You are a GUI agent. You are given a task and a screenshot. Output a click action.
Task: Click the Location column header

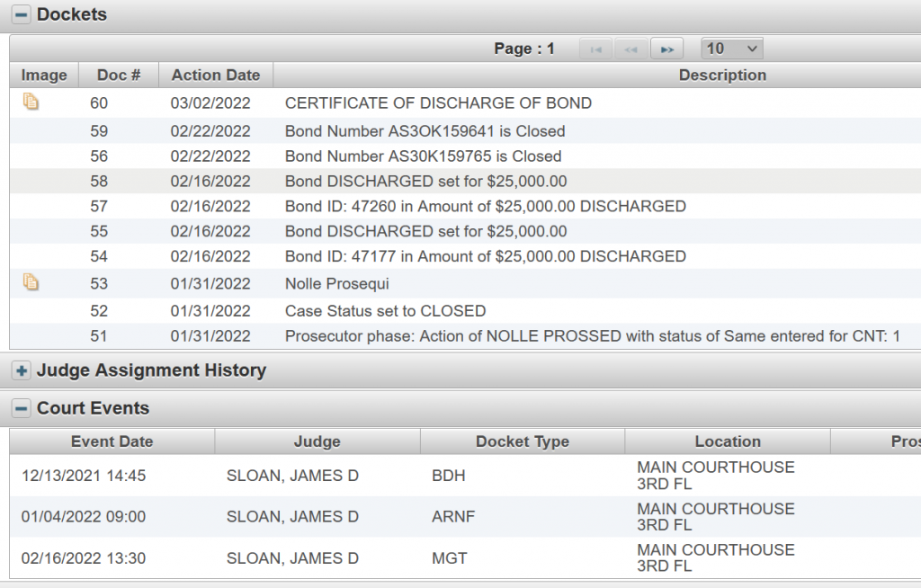tap(727, 441)
